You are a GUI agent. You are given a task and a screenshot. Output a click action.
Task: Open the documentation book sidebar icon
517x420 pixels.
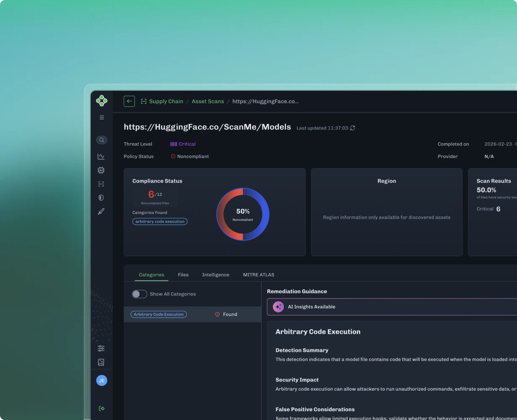101,362
